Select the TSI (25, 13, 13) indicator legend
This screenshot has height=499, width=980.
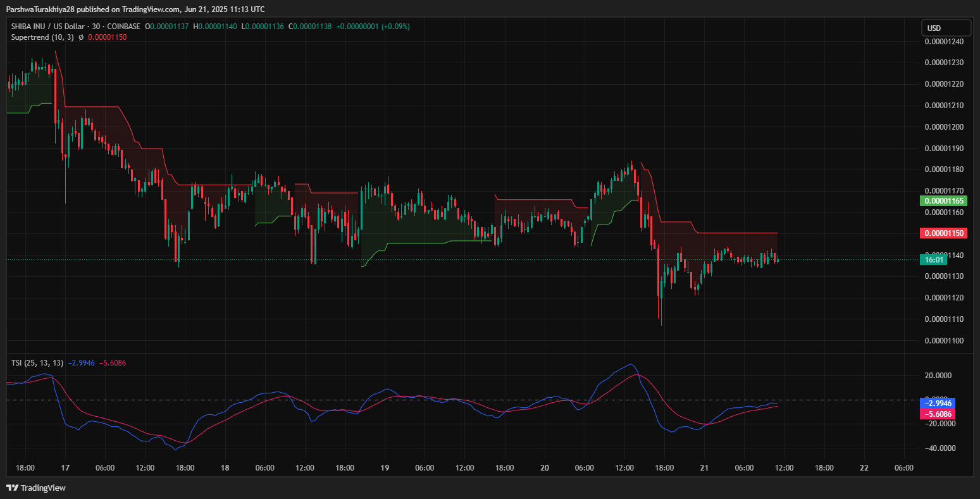coord(37,363)
